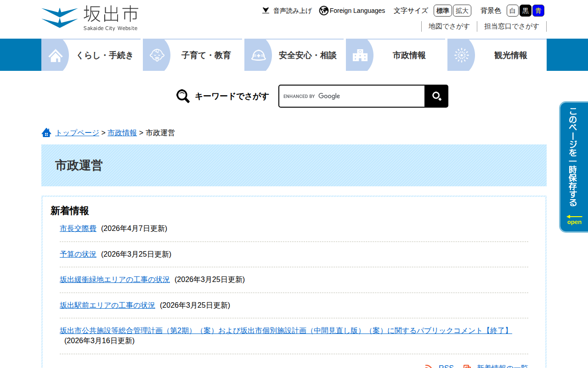Image resolution: width=588 pixels, height=368 pixels.
Task: Click the home icon in breadcrumb
Action: tap(46, 133)
